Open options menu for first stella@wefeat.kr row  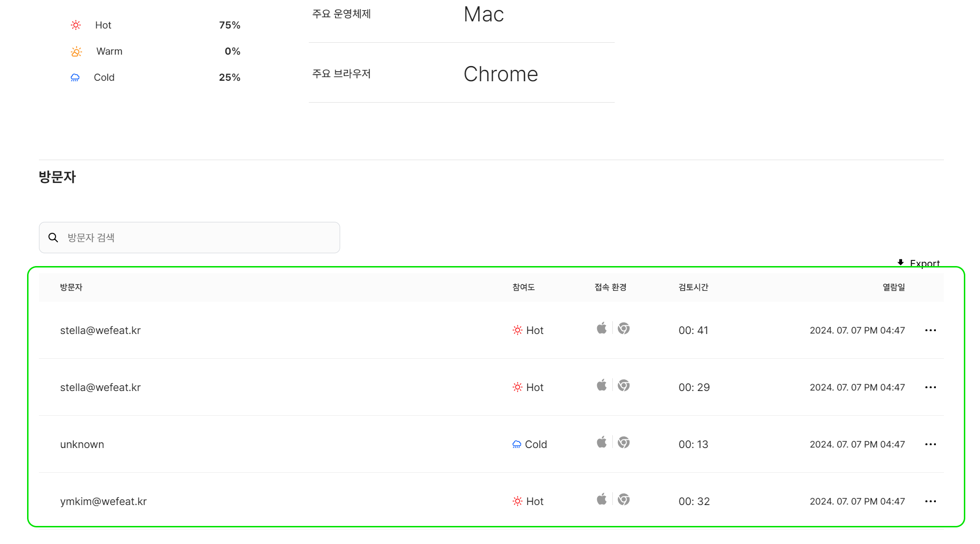930,330
